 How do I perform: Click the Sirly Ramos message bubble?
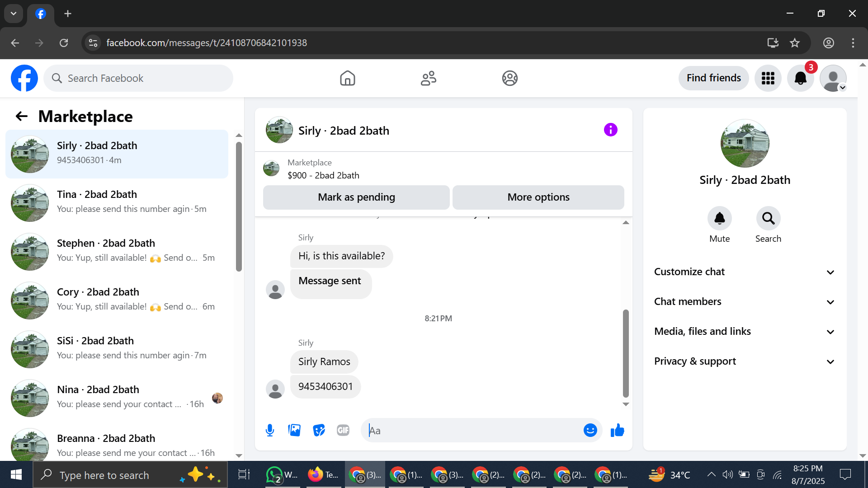(x=324, y=362)
